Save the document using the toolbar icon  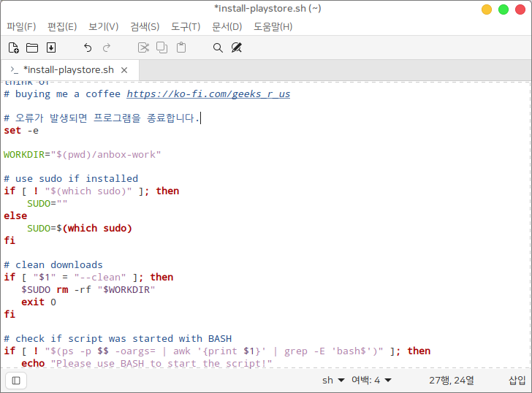pyautogui.click(x=51, y=47)
